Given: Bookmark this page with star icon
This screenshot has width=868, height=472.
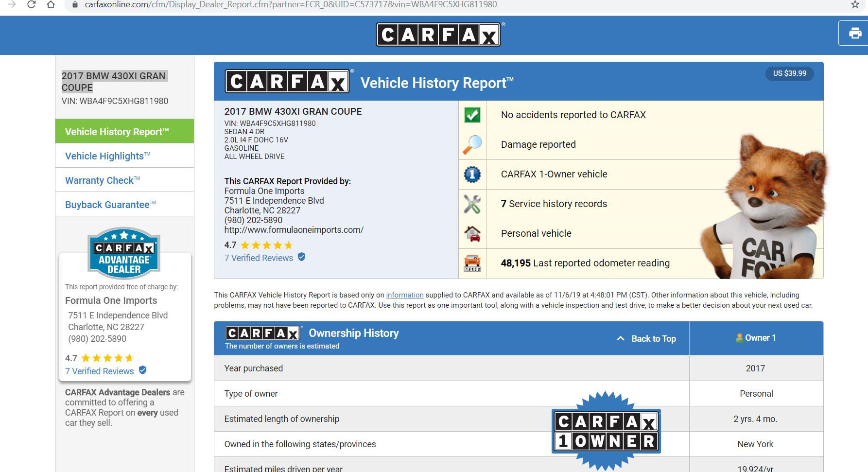Looking at the screenshot, I should click(x=855, y=4).
